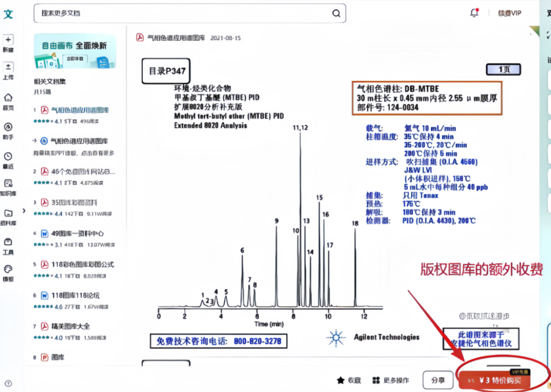Click the help question mark icon
This screenshot has height=392, width=551.
point(8,383)
